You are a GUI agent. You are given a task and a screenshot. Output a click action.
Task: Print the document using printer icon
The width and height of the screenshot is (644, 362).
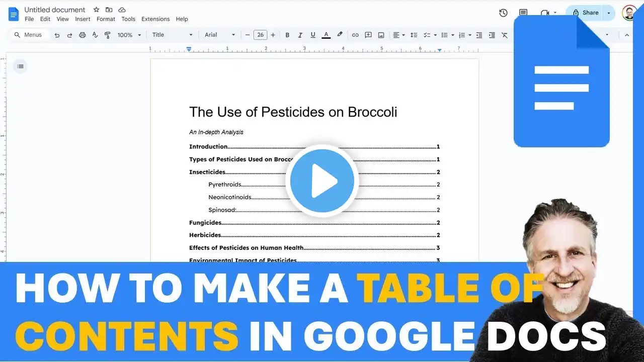coord(82,35)
